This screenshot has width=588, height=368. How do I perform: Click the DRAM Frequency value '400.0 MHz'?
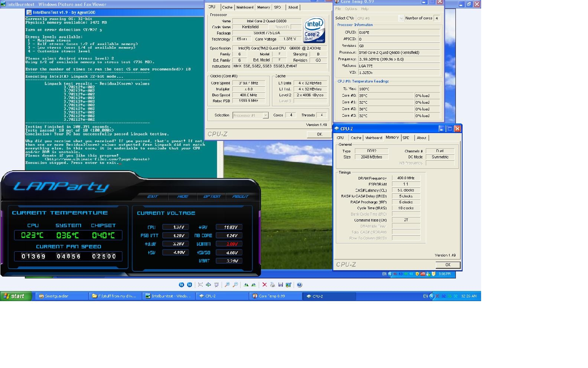click(406, 178)
